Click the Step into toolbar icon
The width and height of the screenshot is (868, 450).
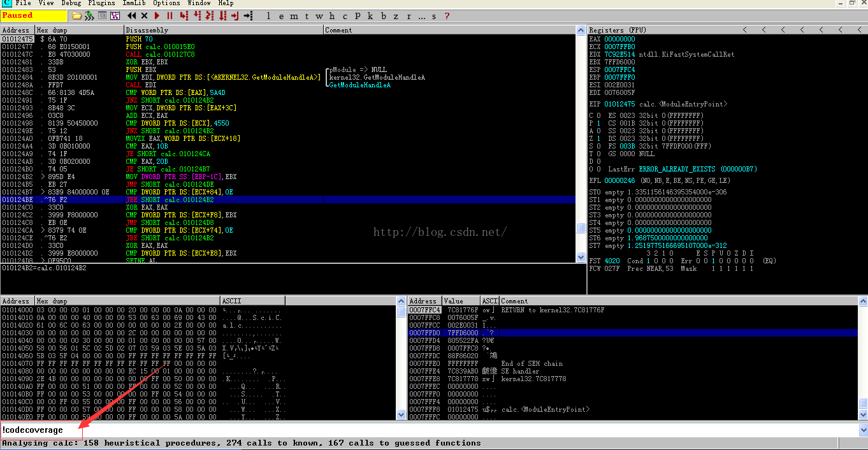click(184, 15)
